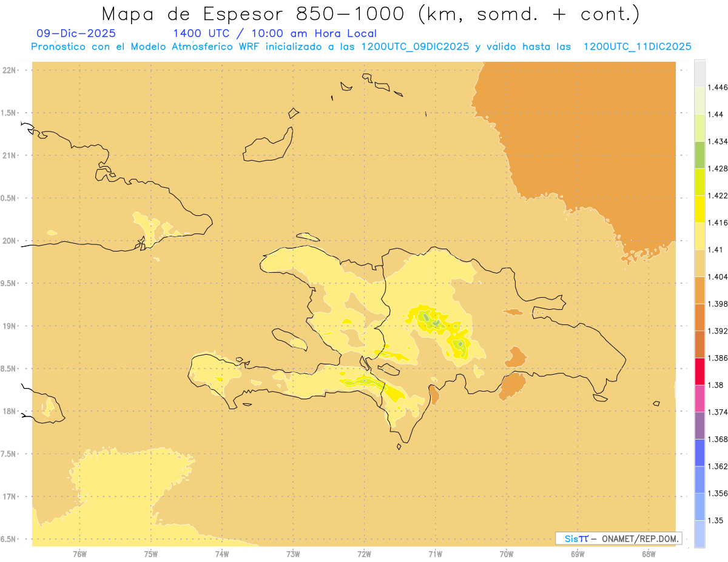The image size is (728, 562).
Task: Click the legend value '1.404'
Action: (718, 277)
